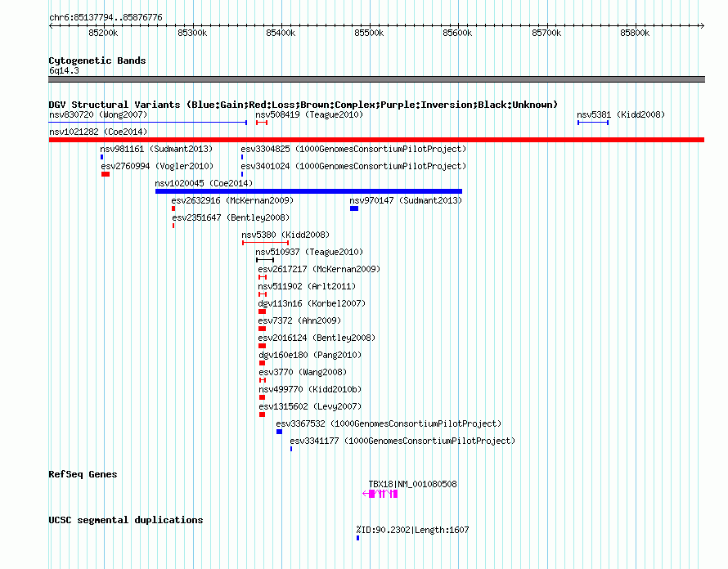
Task: Select the blue nsv970147 gain glyph
Action: click(354, 208)
